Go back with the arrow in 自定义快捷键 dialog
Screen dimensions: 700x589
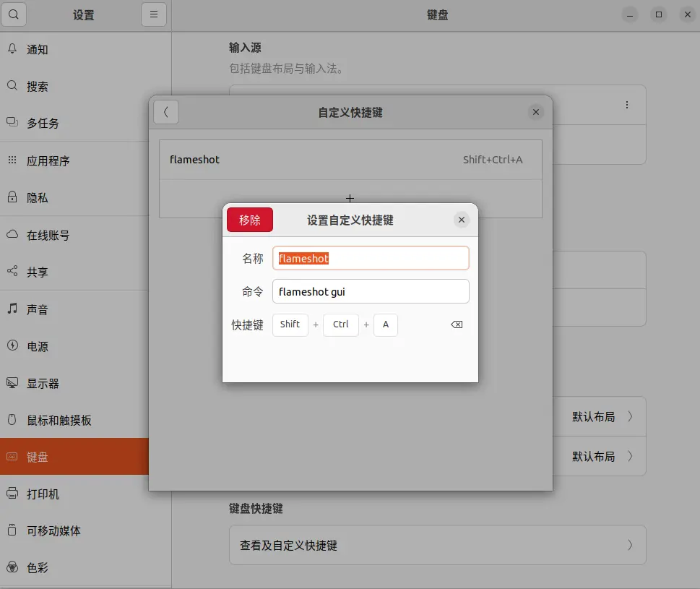[x=166, y=112]
